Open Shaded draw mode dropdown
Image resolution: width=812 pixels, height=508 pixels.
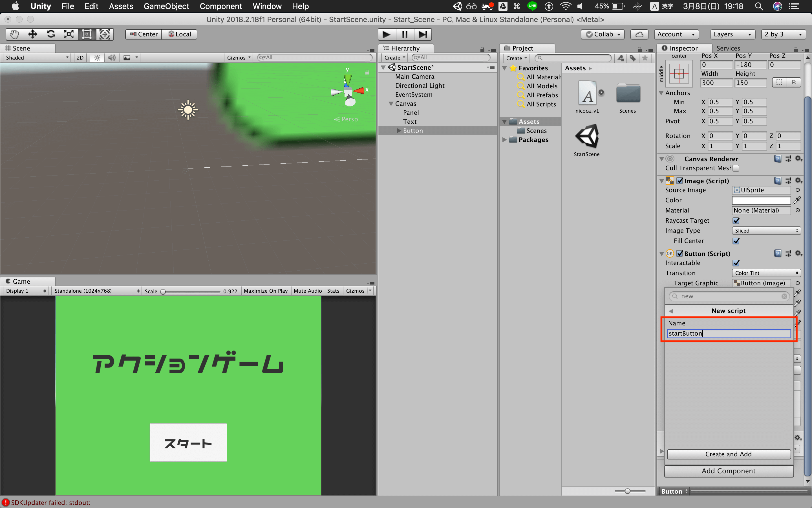tap(37, 58)
